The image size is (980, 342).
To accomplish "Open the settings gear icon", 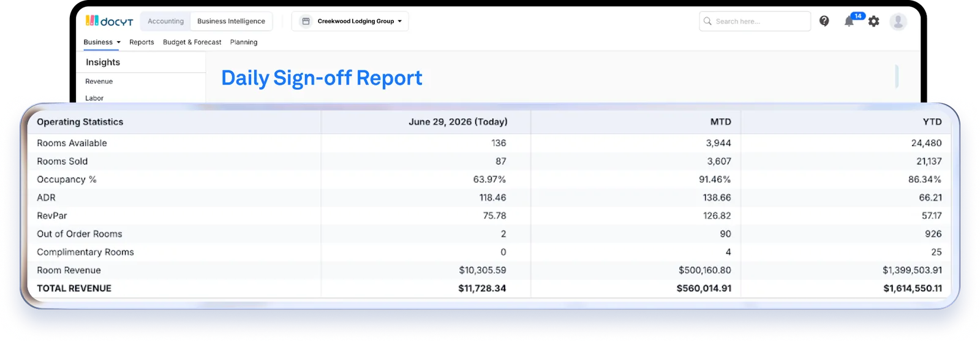I will point(874,21).
